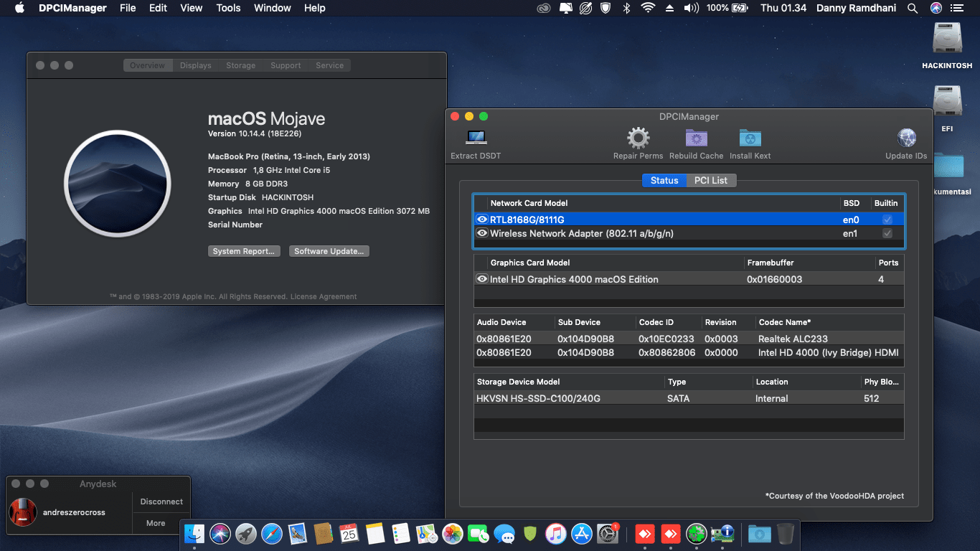Open the License Agreement link
Screen dimensions: 980x551
324,296
